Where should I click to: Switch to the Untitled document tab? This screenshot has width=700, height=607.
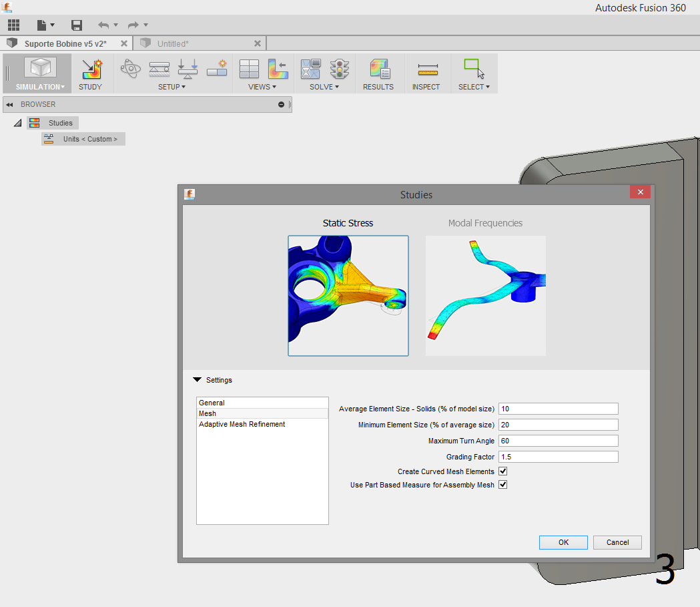coord(197,43)
